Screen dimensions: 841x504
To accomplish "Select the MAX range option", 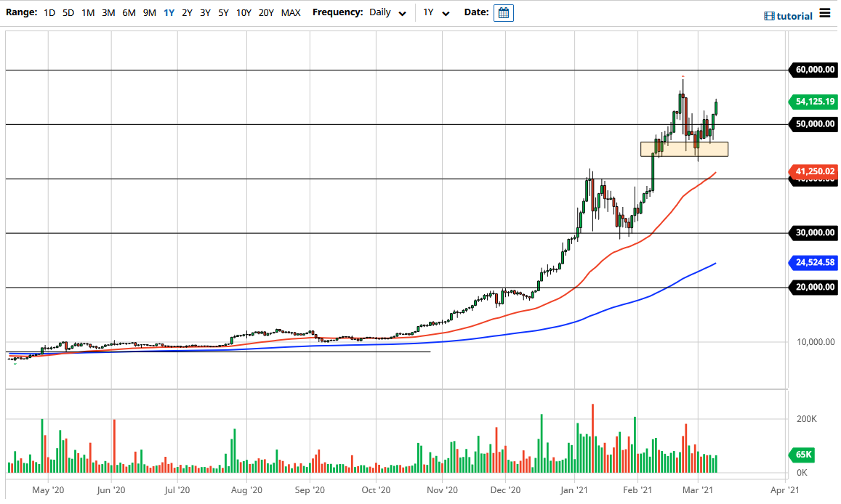I will click(291, 12).
